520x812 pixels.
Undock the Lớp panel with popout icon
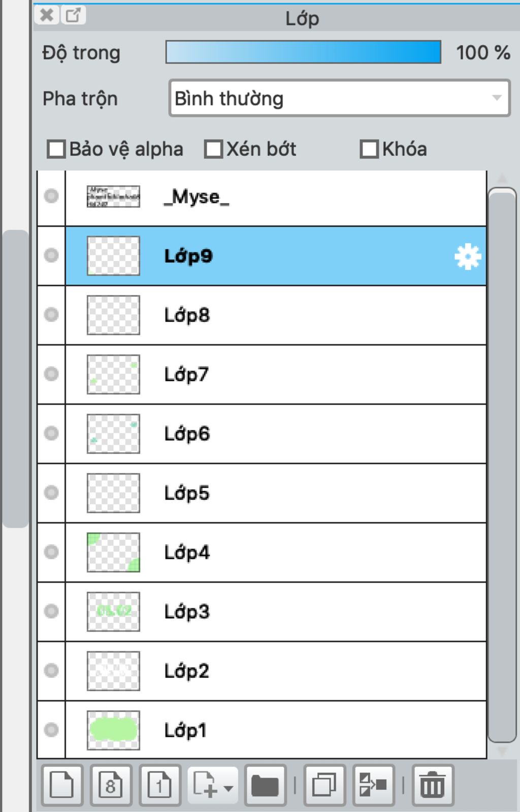73,15
